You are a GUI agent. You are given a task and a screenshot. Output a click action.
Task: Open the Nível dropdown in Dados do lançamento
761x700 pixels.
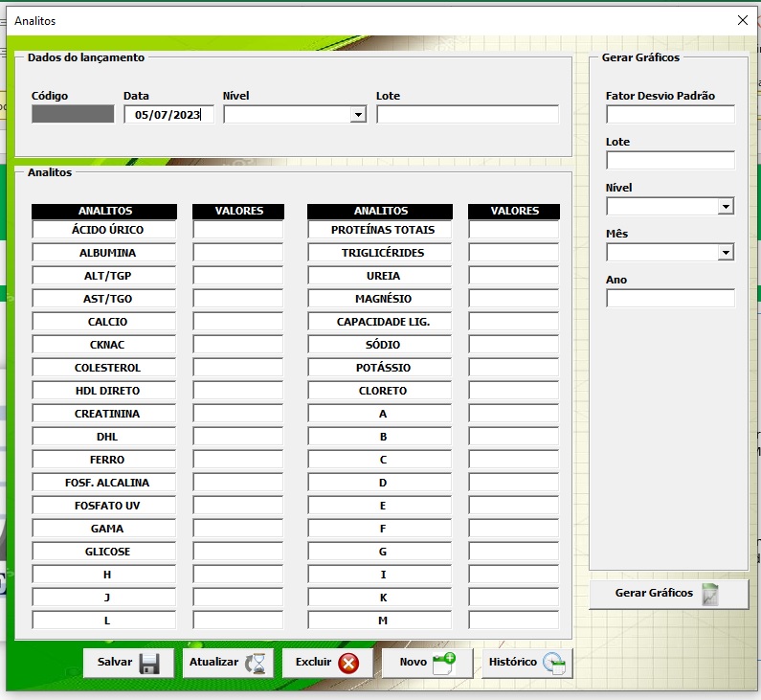[x=358, y=115]
